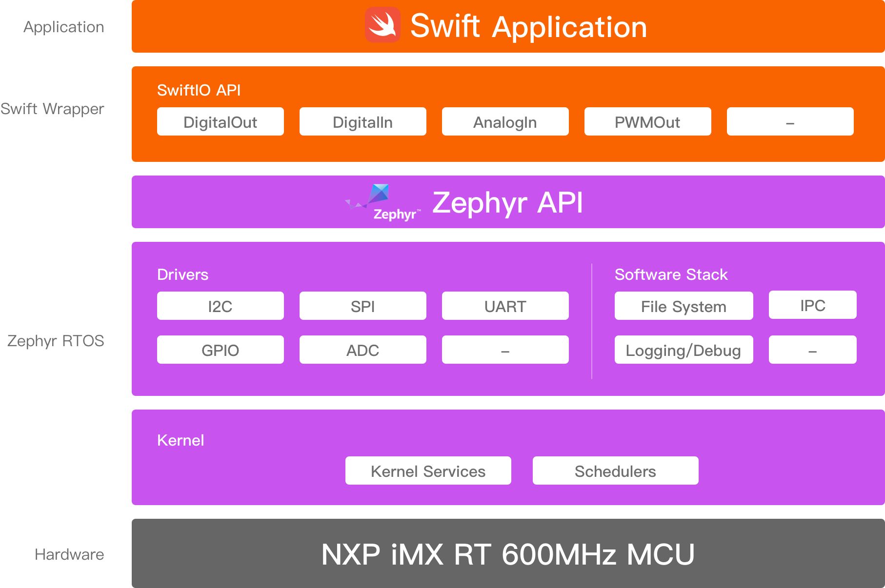Choose the I2C driver box
This screenshot has height=588, width=885.
click(x=220, y=306)
